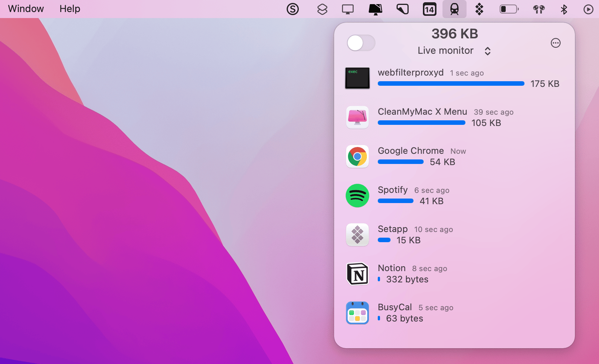Screen dimensions: 599x364
Task: Click the Spotify usage bar
Action: (x=395, y=201)
